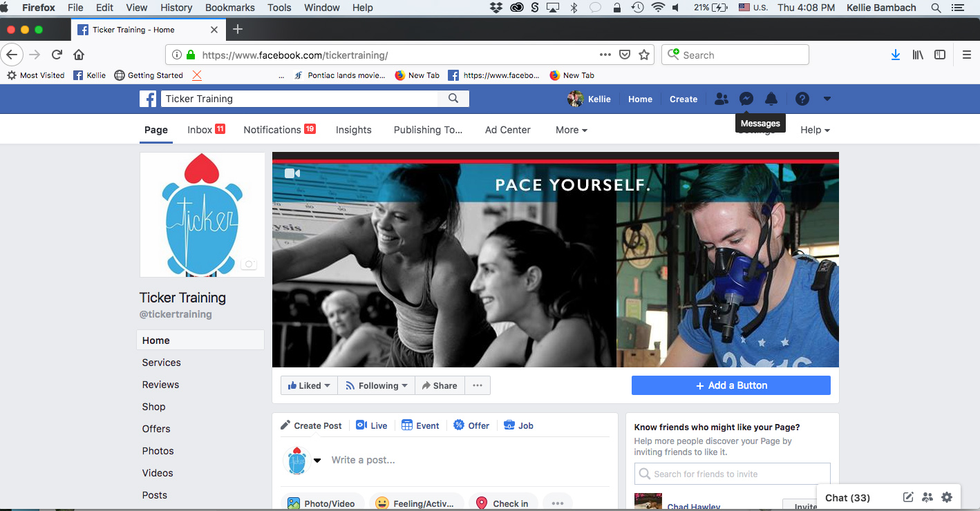Screen dimensions: 980x511
Task: Open Firefox hamburger menu
Action: pos(967,55)
